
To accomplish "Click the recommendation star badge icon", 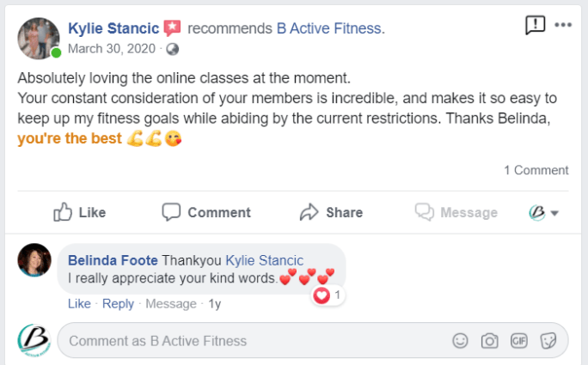I will [172, 28].
